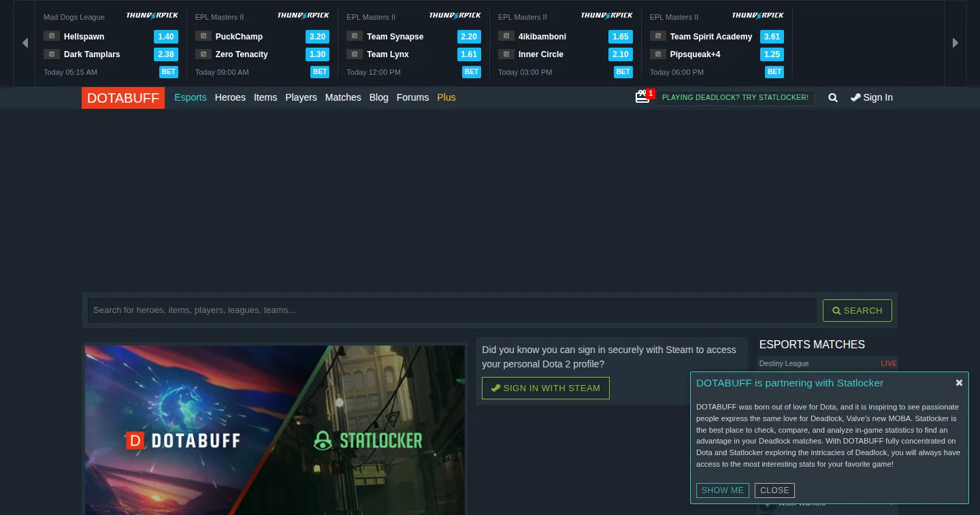Open the Plus menu item
The image size is (980, 515).
tap(446, 97)
